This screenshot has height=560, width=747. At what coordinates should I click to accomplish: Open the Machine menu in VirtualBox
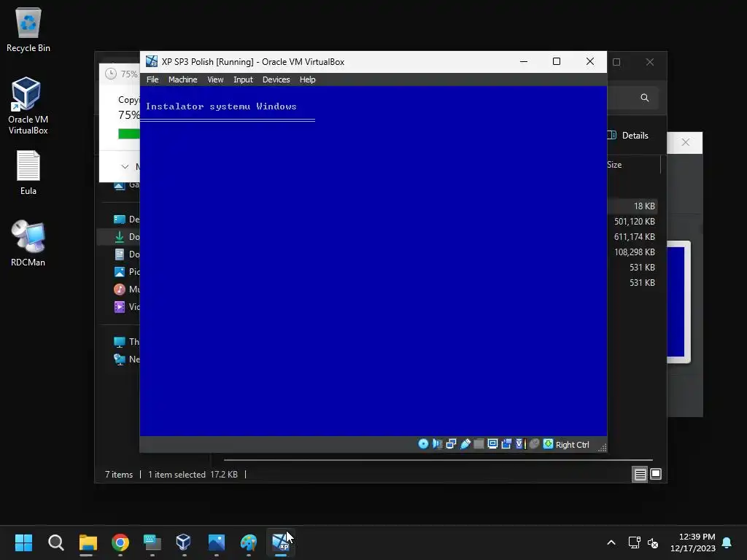pos(182,79)
